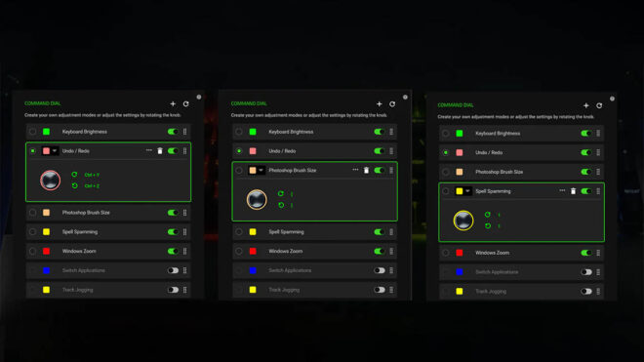Click blue swatch of Switch Applications, right panel
The height and width of the screenshot is (362, 644).
click(x=460, y=272)
